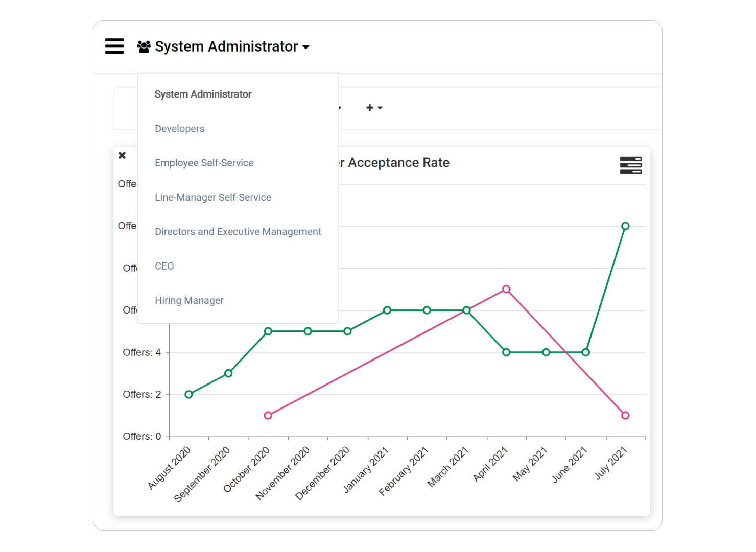
Task: Select System Administrator in the role list
Action: pyautogui.click(x=203, y=94)
